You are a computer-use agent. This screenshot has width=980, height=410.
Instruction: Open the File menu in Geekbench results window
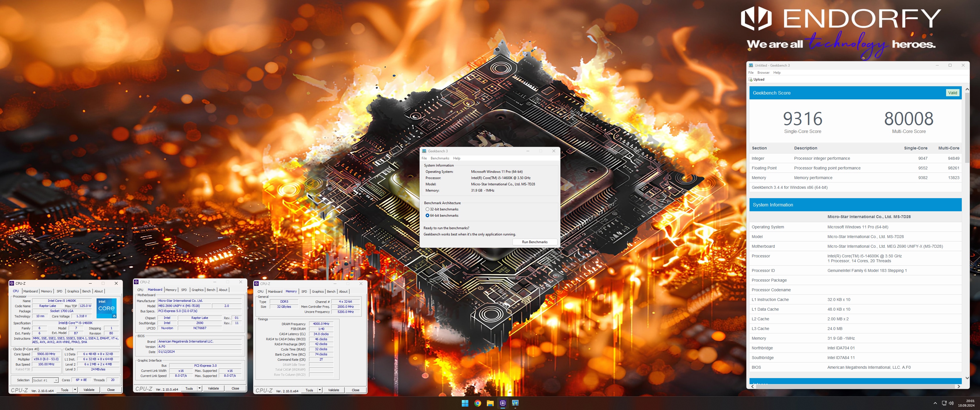click(751, 73)
